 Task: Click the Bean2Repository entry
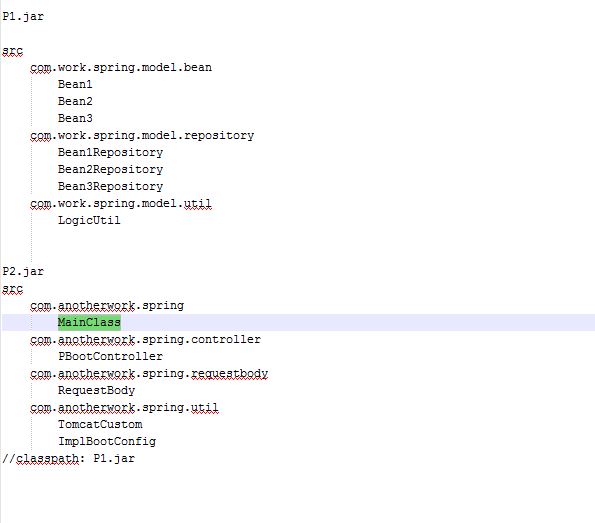(x=110, y=170)
